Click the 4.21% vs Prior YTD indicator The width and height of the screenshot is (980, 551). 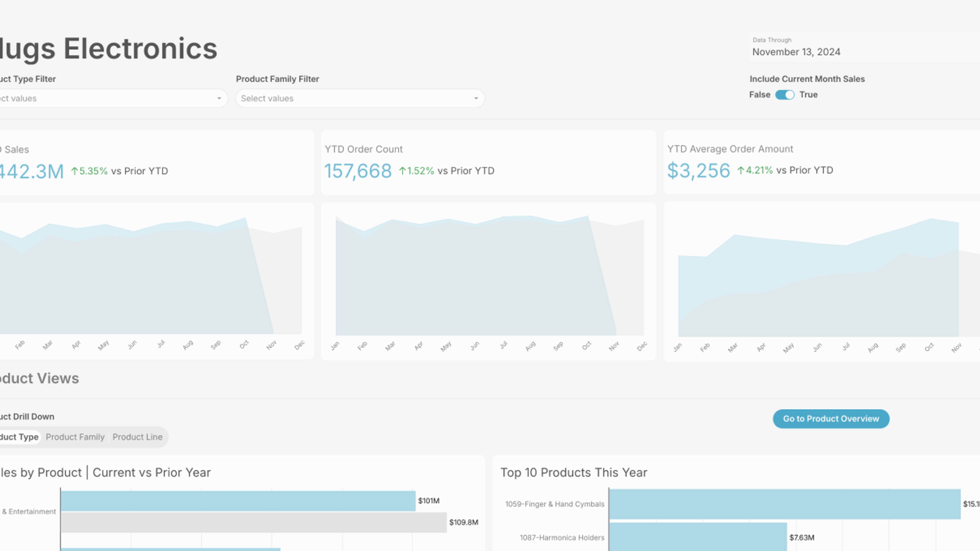click(785, 170)
